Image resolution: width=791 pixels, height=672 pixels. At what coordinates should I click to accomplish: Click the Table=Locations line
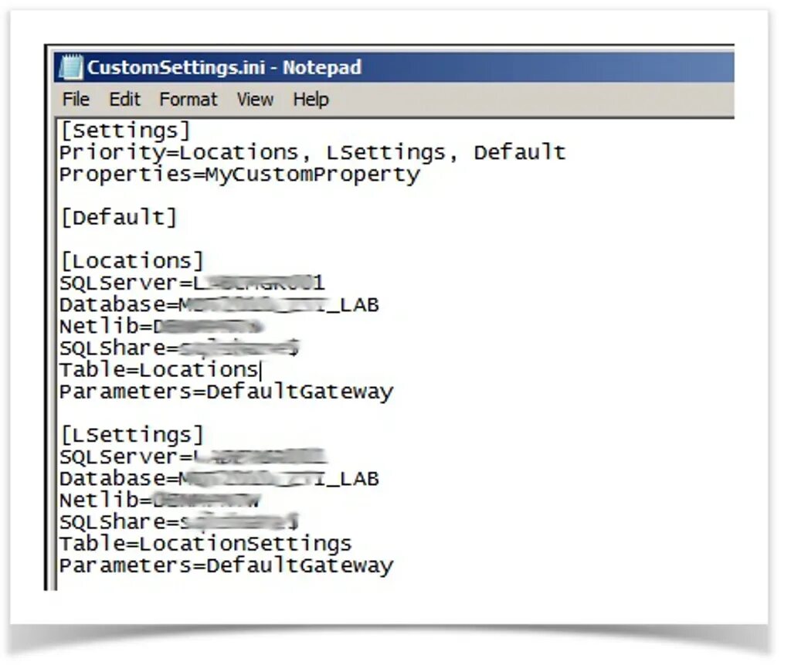pos(160,370)
